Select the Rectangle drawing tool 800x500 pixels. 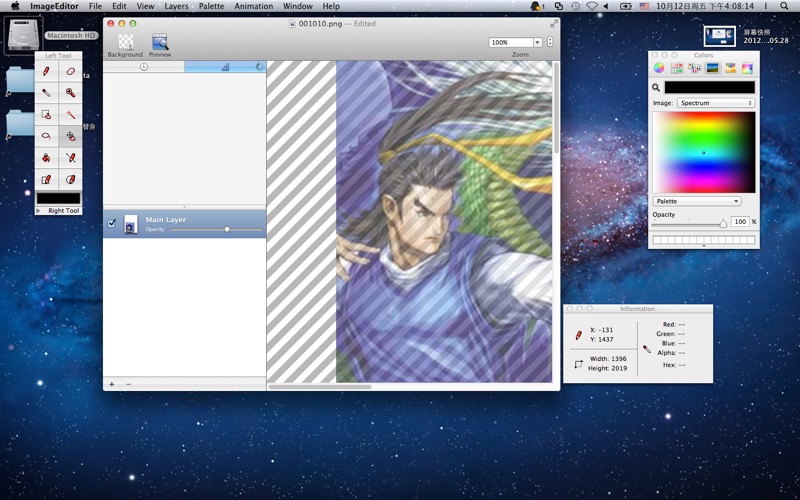(x=46, y=179)
